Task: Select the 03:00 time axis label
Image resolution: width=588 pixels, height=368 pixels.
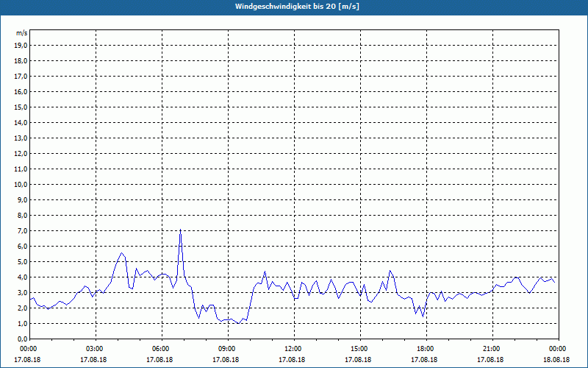Action: 95,349
